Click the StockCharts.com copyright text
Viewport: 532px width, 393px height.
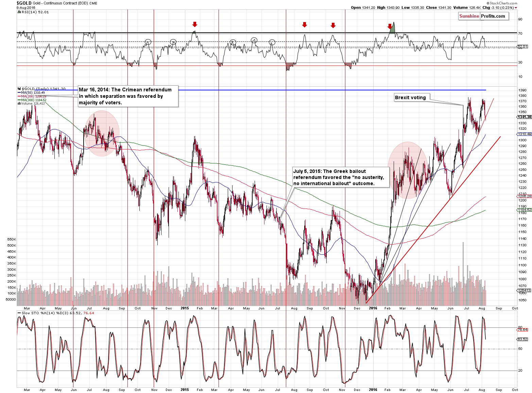501,3
